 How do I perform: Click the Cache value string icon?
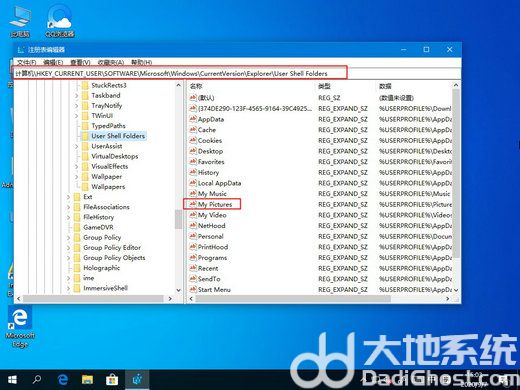[x=193, y=129]
